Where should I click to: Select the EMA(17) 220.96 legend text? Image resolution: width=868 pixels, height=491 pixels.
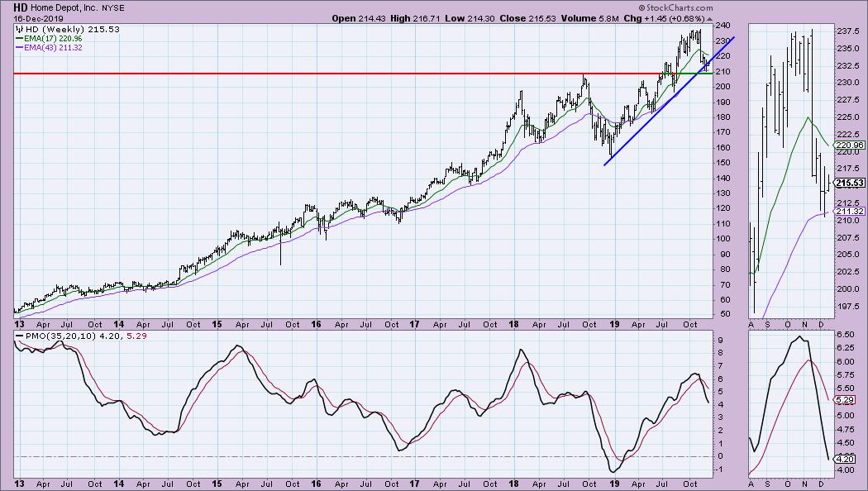pyautogui.click(x=53, y=39)
